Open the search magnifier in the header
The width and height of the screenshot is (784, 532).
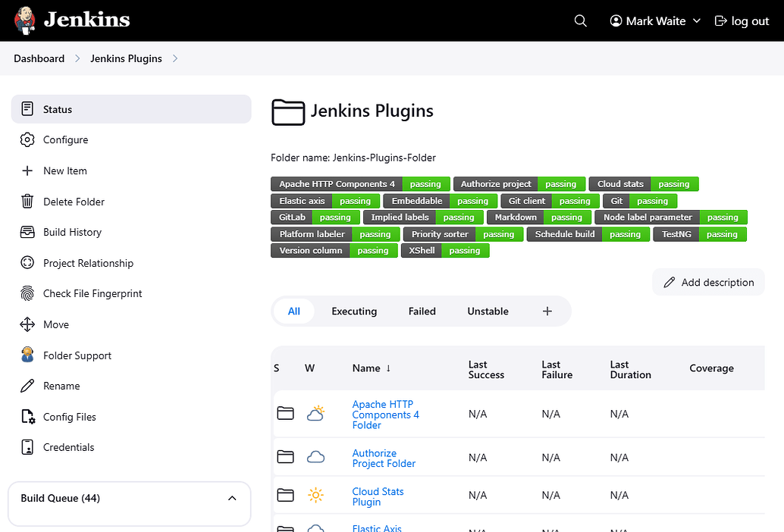[x=580, y=20]
